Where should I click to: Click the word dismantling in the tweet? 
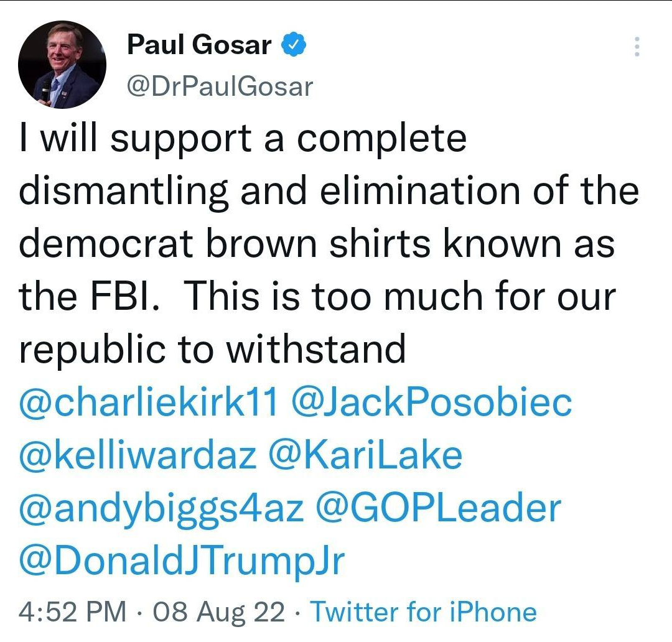click(x=123, y=190)
